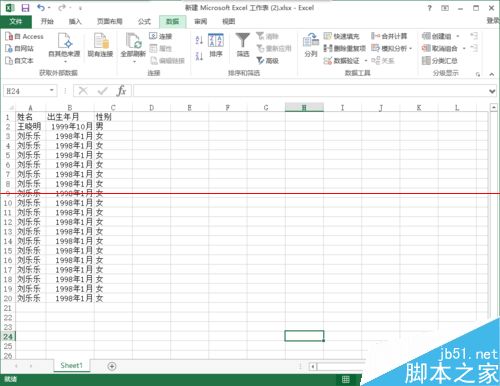Import data using the 自 Access icon
Viewport: 500px width, 386px height.
pyautogui.click(x=24, y=36)
